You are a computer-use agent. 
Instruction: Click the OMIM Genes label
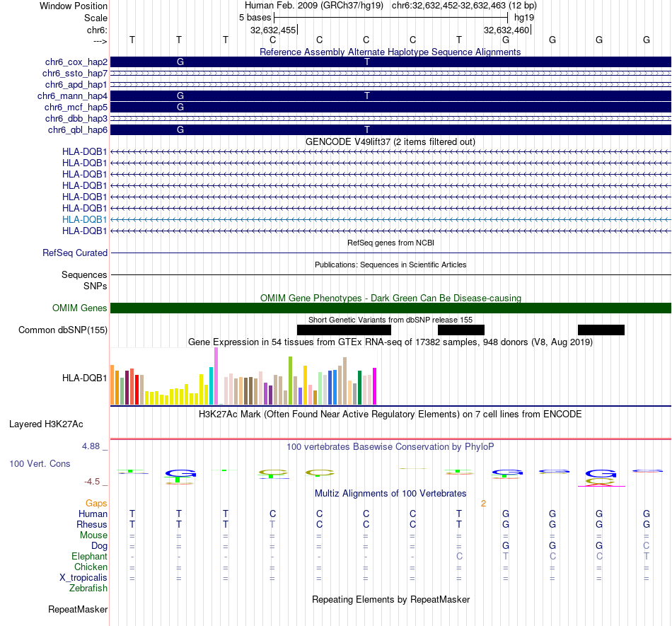[x=80, y=308]
